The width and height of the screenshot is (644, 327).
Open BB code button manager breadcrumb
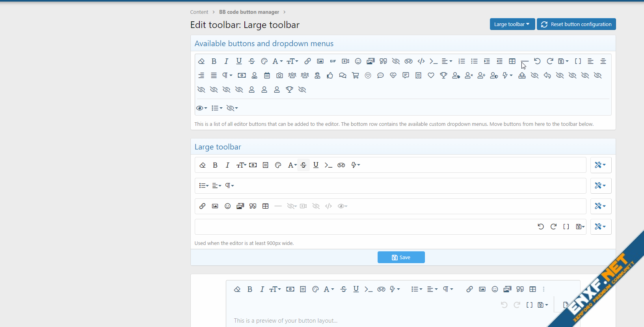pos(249,12)
